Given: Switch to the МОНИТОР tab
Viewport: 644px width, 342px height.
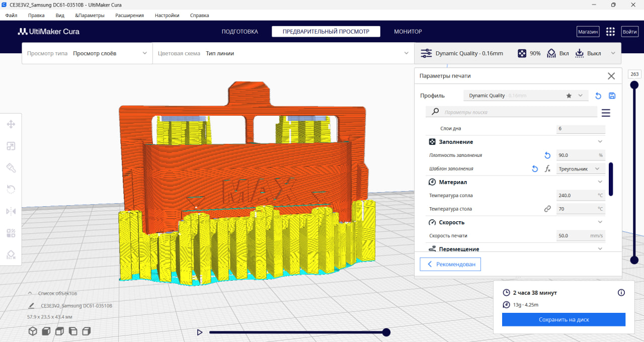Looking at the screenshot, I should 408,32.
